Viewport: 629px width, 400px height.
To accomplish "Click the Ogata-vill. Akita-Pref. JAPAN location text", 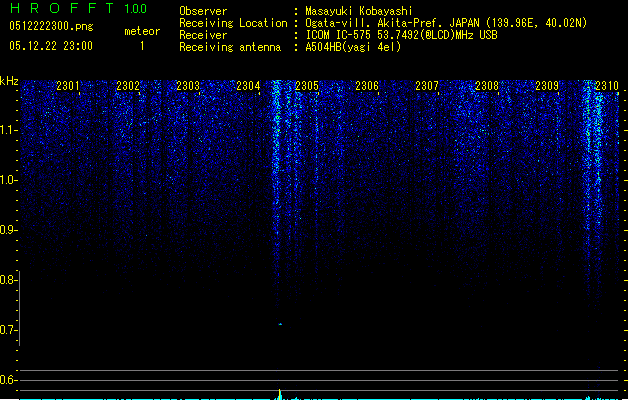I will [x=446, y=23].
